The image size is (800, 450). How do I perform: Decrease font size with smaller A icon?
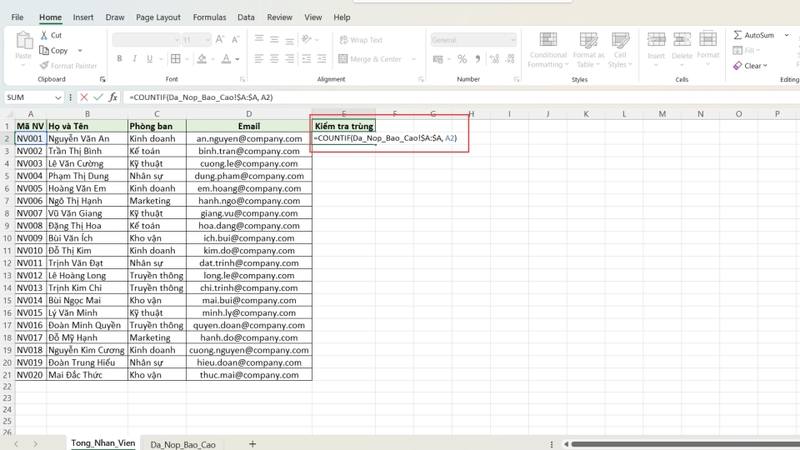[235, 39]
